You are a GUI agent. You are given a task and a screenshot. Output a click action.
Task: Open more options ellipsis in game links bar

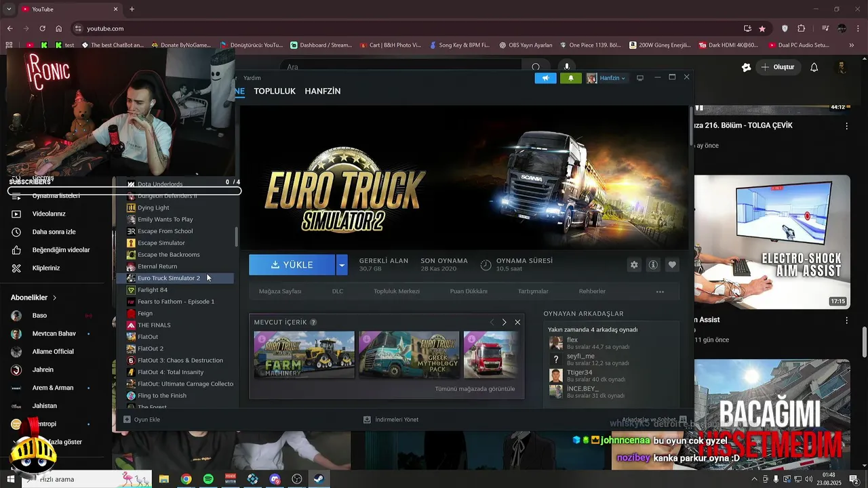point(660,291)
